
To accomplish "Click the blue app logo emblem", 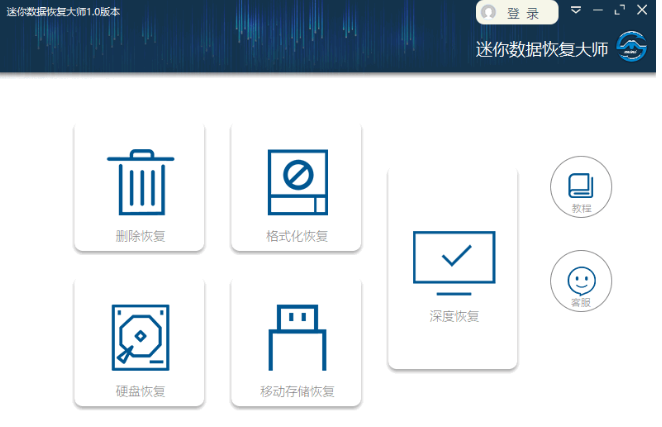I will tap(632, 46).
